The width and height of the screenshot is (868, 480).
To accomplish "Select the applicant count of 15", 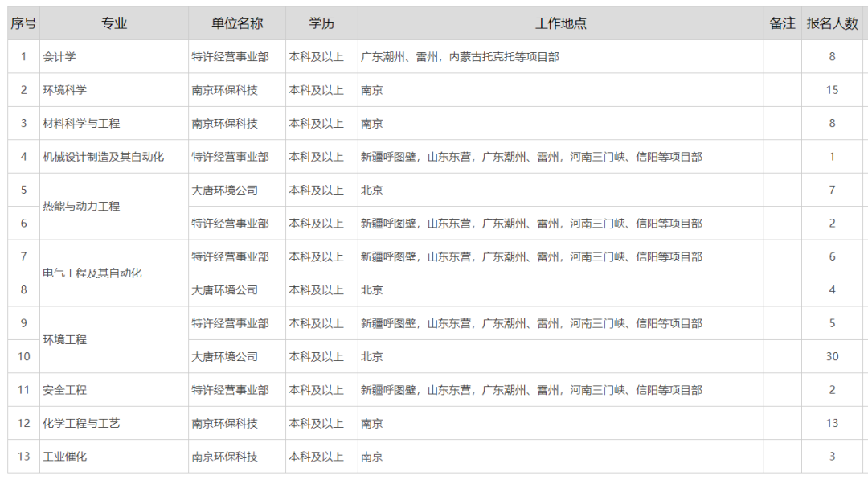I will pos(832,90).
